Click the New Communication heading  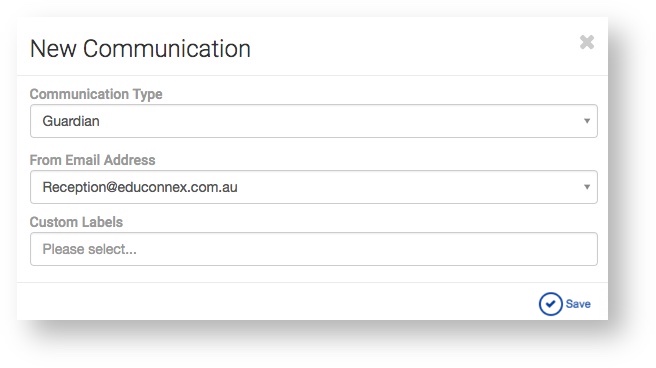pyautogui.click(x=140, y=49)
